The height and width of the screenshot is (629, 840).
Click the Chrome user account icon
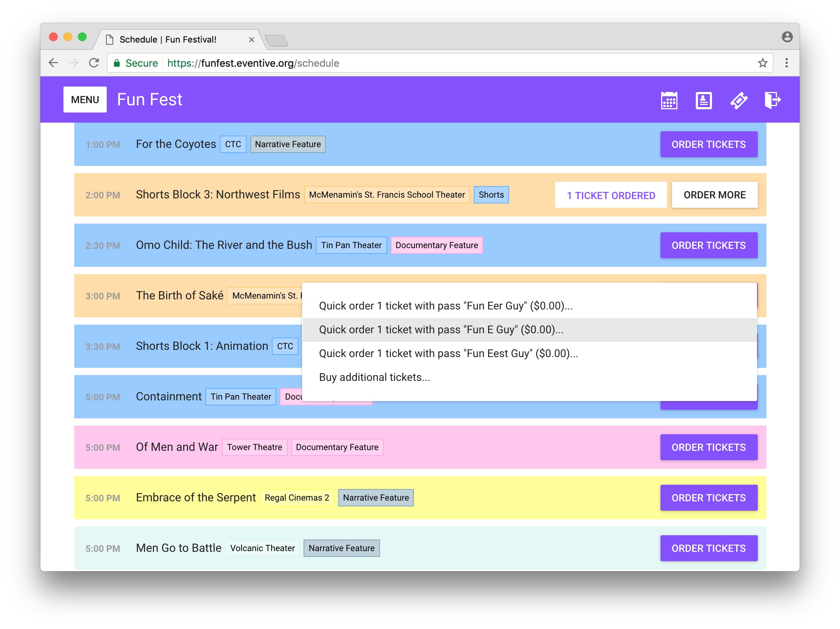tap(787, 37)
